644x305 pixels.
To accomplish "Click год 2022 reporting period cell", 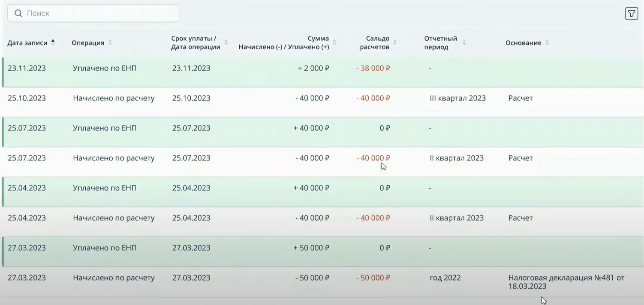I will [x=445, y=278].
